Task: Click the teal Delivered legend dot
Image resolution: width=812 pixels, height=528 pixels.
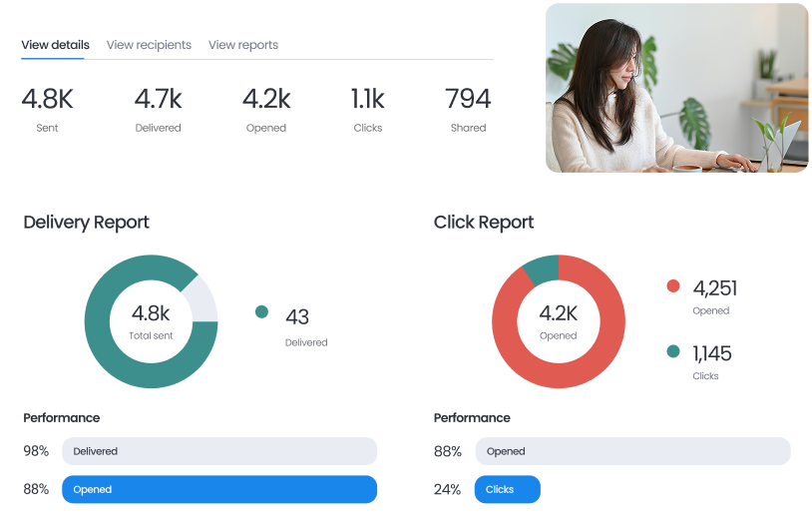Action: [261, 311]
